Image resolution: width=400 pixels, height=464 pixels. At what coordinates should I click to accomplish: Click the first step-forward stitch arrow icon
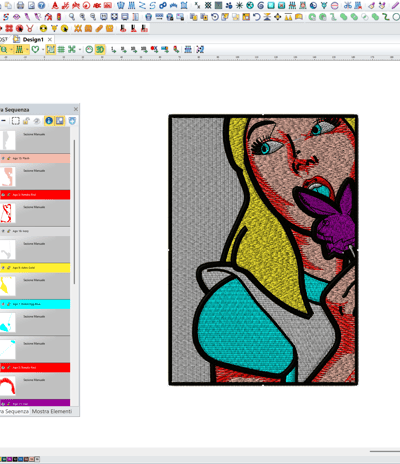click(x=113, y=49)
